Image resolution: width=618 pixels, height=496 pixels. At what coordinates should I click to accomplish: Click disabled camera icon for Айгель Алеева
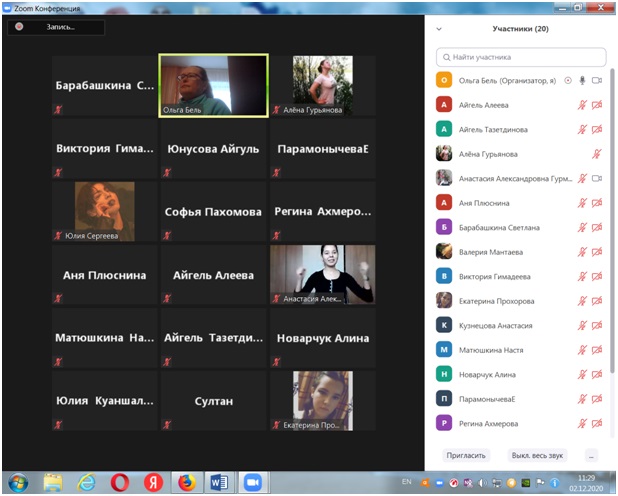597,105
